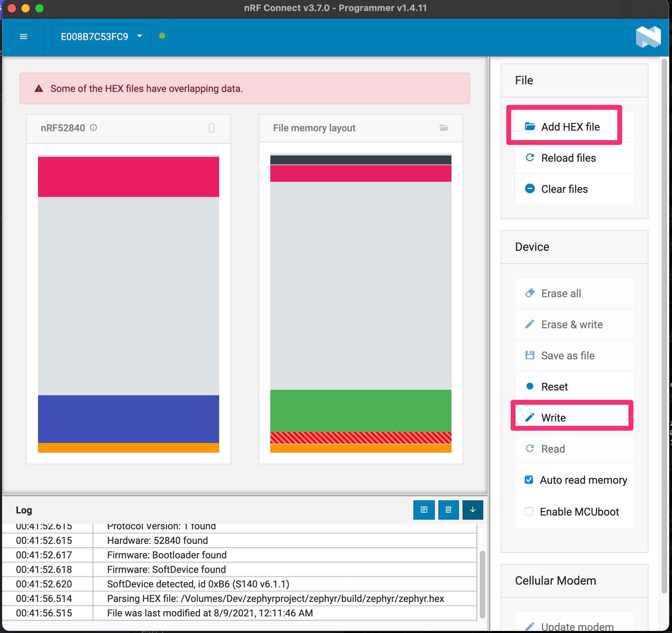Image resolution: width=672 pixels, height=633 pixels.
Task: Click the 'Cellular Modem' section header
Action: pos(556,580)
